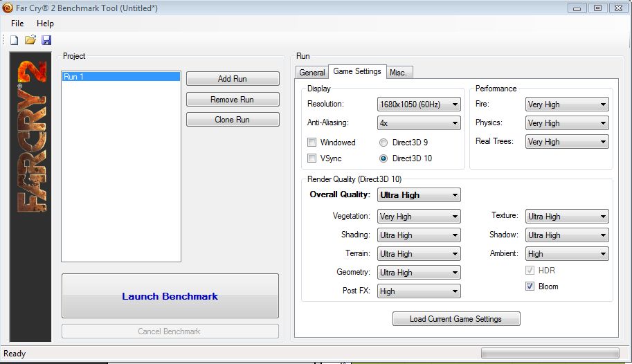The image size is (632, 364).
Task: Open the Resolution dropdown
Action: (x=419, y=104)
